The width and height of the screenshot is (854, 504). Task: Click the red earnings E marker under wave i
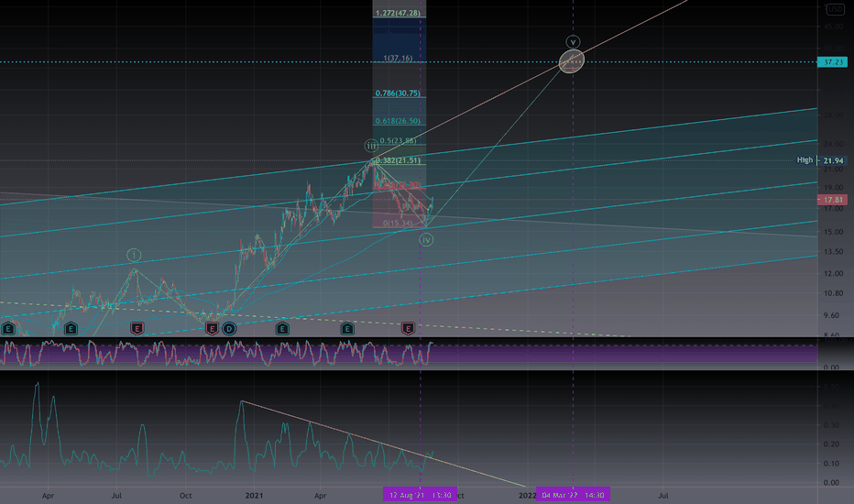click(137, 329)
